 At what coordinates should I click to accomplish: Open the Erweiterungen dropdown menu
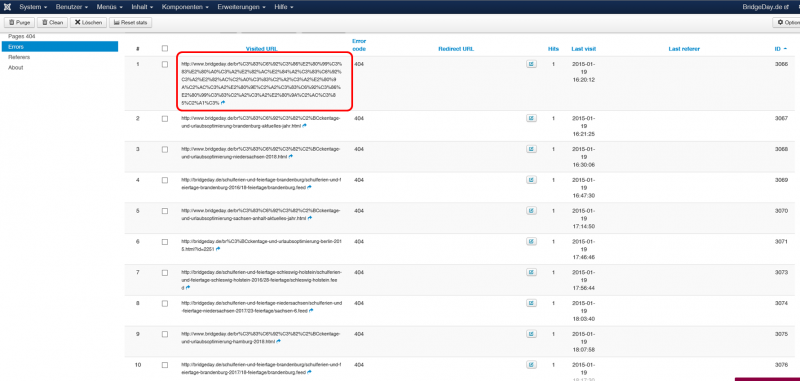pyautogui.click(x=241, y=7)
